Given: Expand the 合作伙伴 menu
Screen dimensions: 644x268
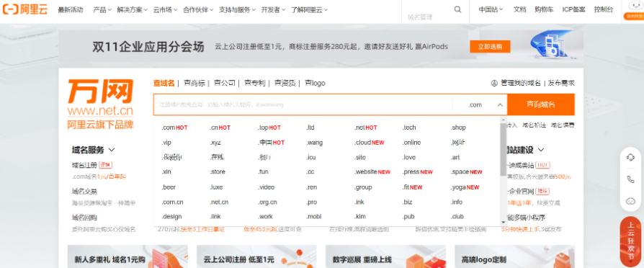Looking at the screenshot, I should tap(198, 10).
